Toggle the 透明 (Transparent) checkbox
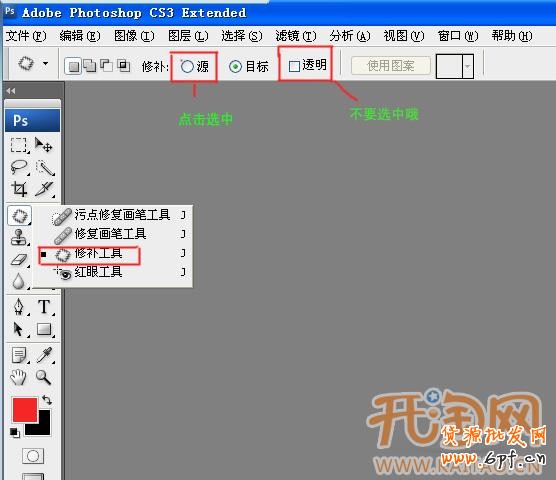556x480 pixels. pos(294,66)
